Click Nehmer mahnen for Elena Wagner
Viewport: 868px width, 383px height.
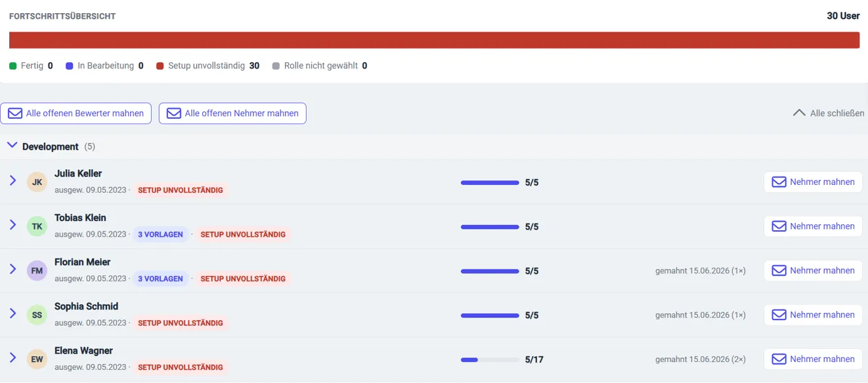coord(813,359)
